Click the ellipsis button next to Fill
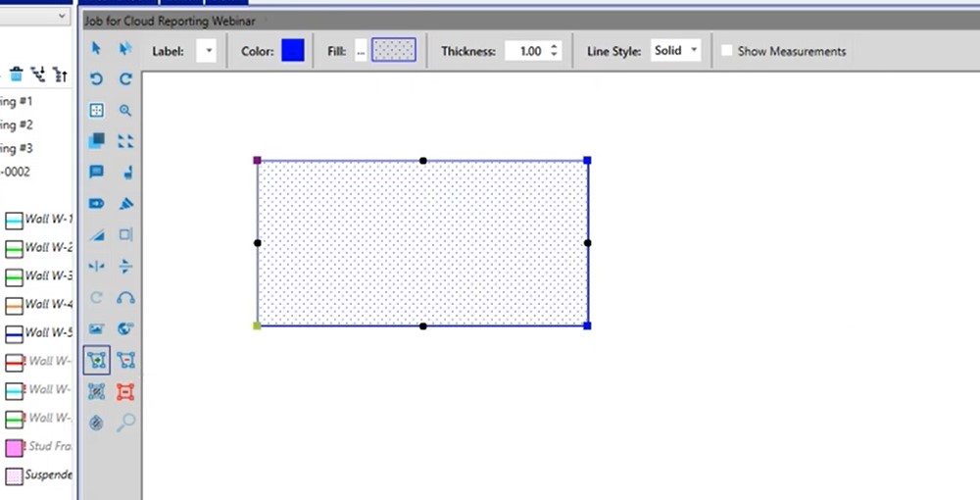The height and width of the screenshot is (500, 980). pos(361,51)
